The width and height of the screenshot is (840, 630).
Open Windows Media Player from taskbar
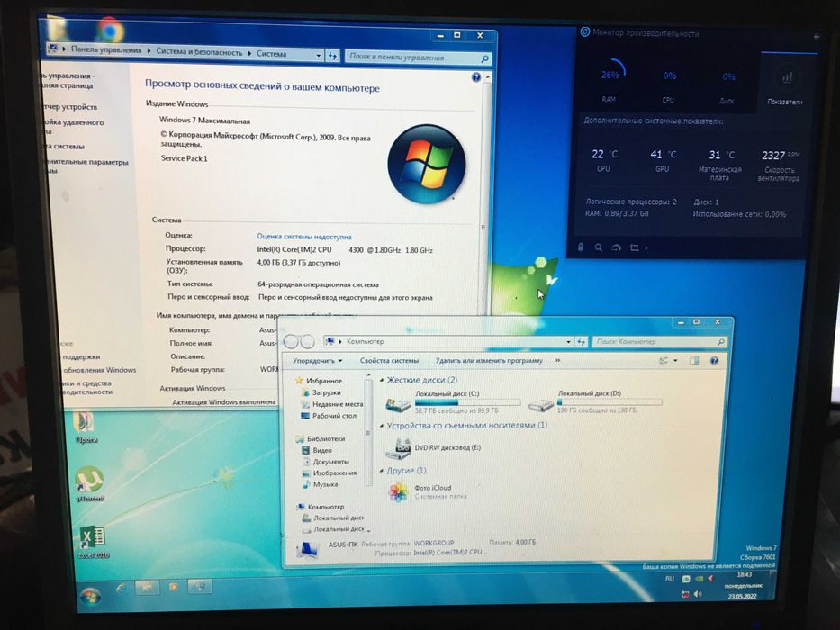(173, 587)
